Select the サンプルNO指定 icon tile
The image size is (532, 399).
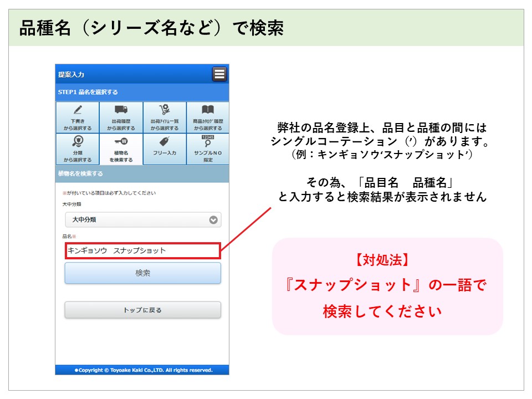point(207,149)
